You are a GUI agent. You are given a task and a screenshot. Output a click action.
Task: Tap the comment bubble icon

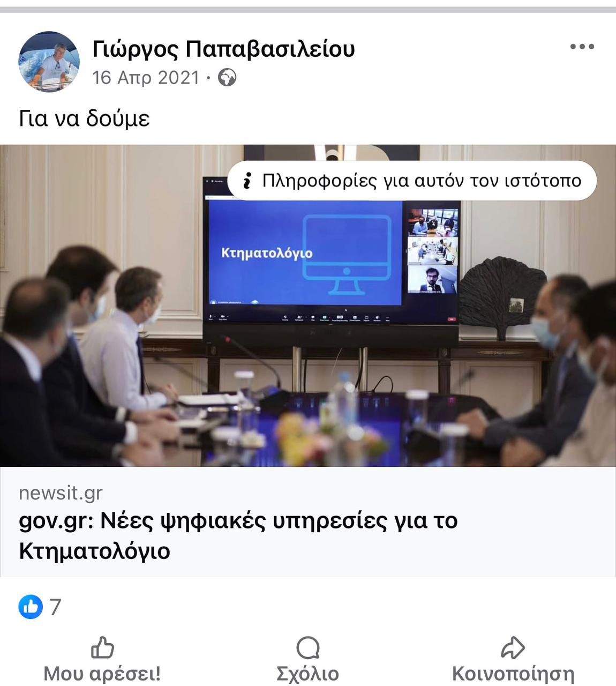(308, 647)
